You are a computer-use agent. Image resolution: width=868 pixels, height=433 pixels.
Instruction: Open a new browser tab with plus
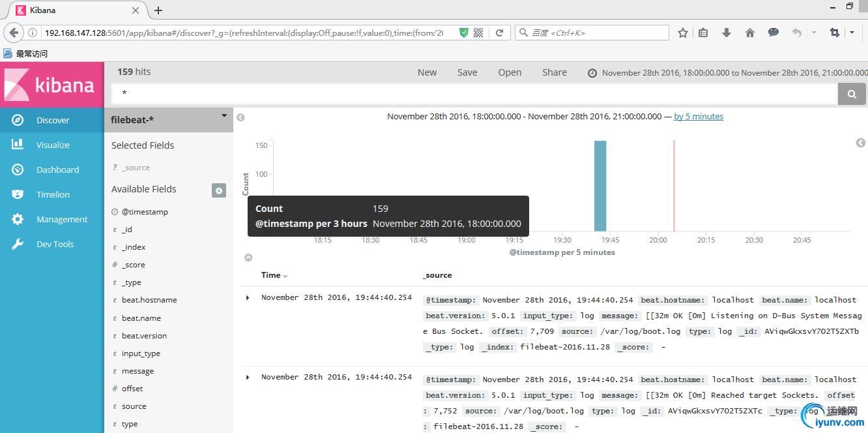[158, 10]
